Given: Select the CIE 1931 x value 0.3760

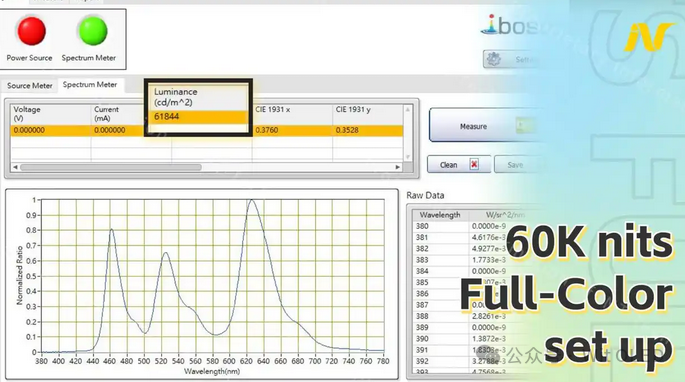Looking at the screenshot, I should click(292, 130).
